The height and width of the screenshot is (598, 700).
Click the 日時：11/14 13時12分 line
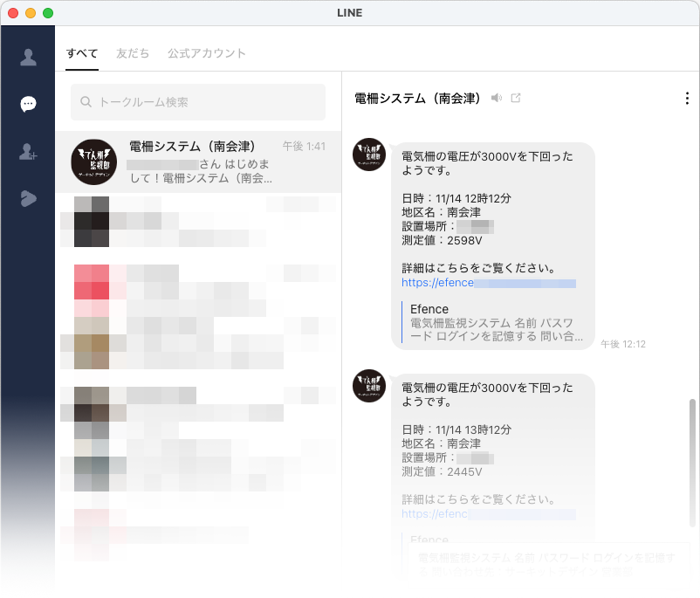[456, 430]
